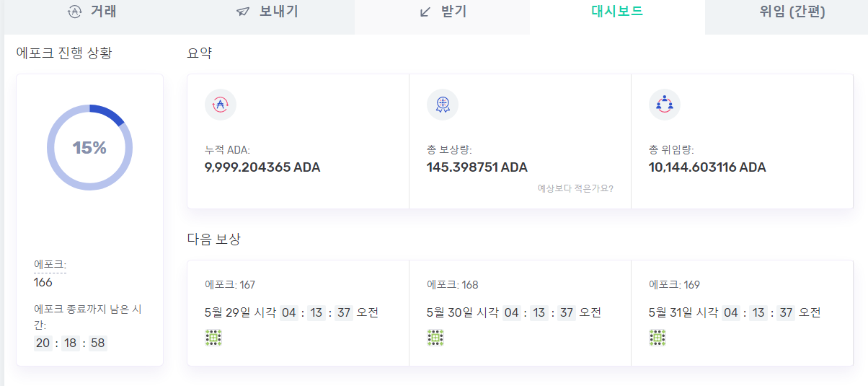Click the 예상보다 적은가요? link
This screenshot has width=868, height=386.
[575, 188]
